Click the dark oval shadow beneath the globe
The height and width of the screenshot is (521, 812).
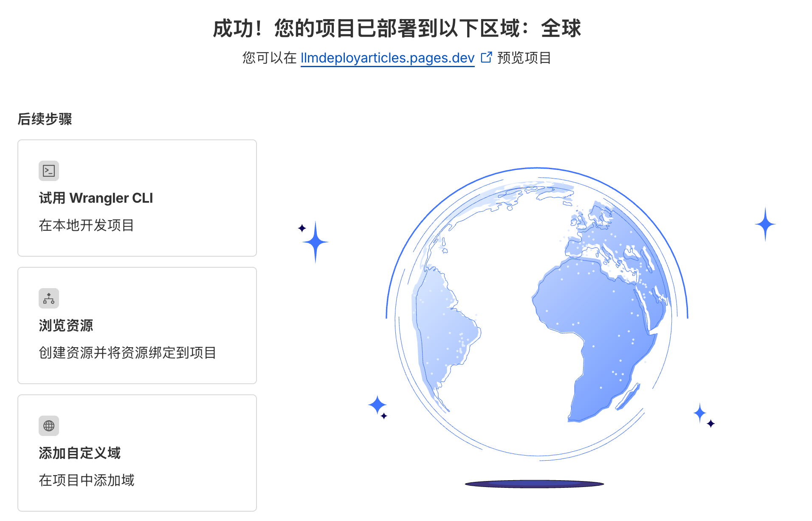pos(534,484)
